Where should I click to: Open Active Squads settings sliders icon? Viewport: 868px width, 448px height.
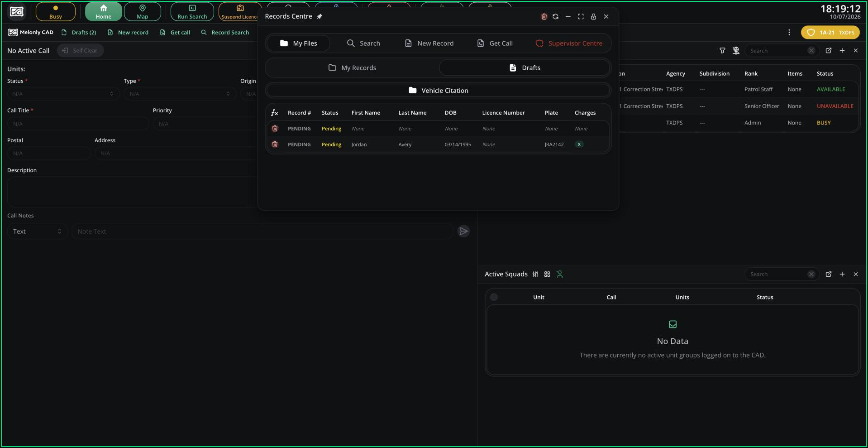[535, 275]
